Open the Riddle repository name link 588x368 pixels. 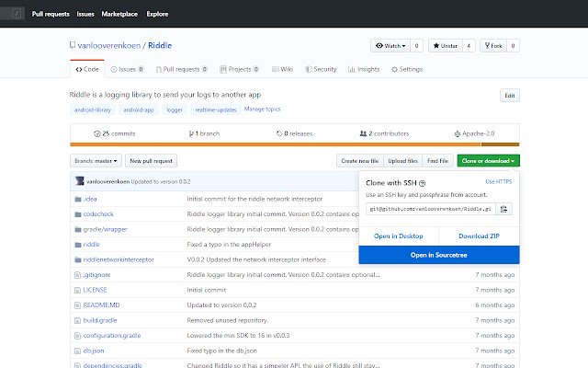(x=160, y=45)
